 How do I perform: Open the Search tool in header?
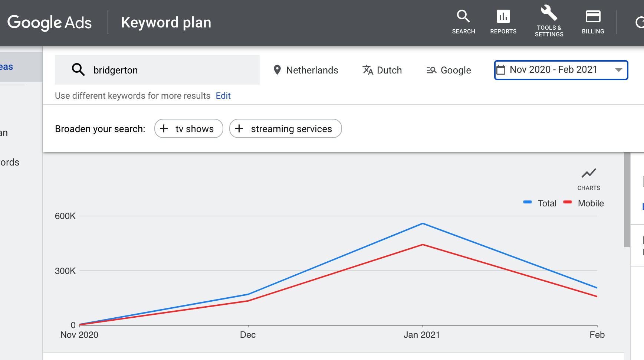pos(463,22)
